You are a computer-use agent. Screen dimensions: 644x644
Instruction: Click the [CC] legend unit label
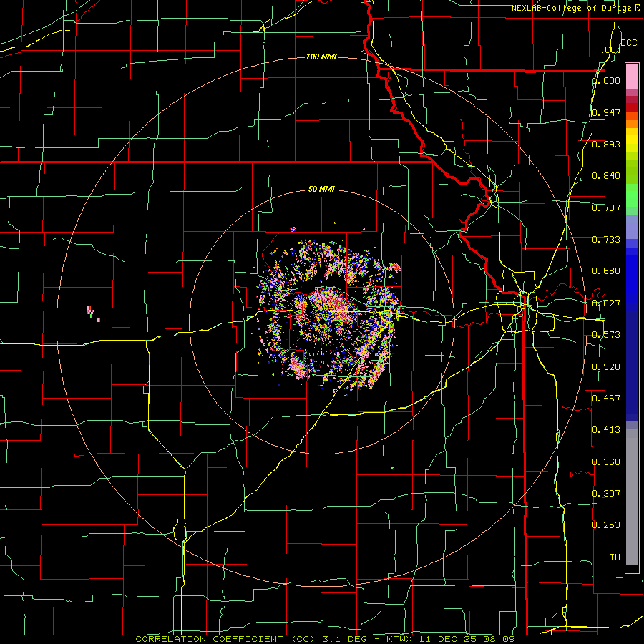[x=610, y=49]
